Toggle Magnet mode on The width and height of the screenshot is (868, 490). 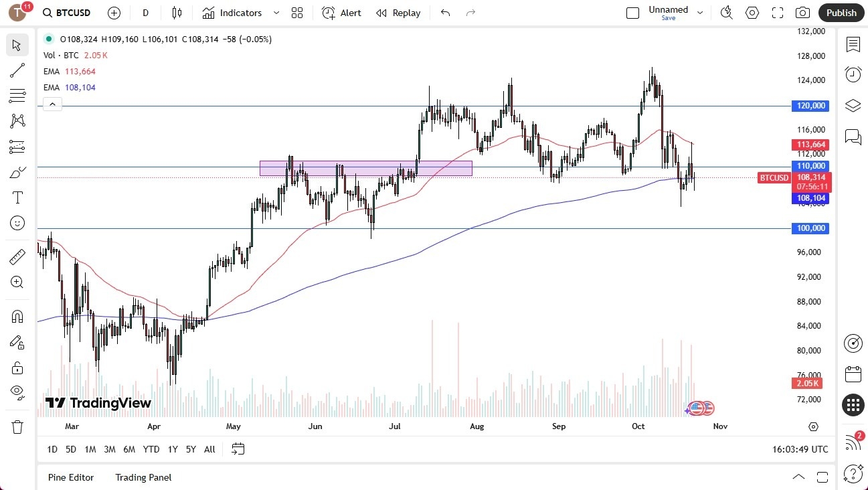17,316
